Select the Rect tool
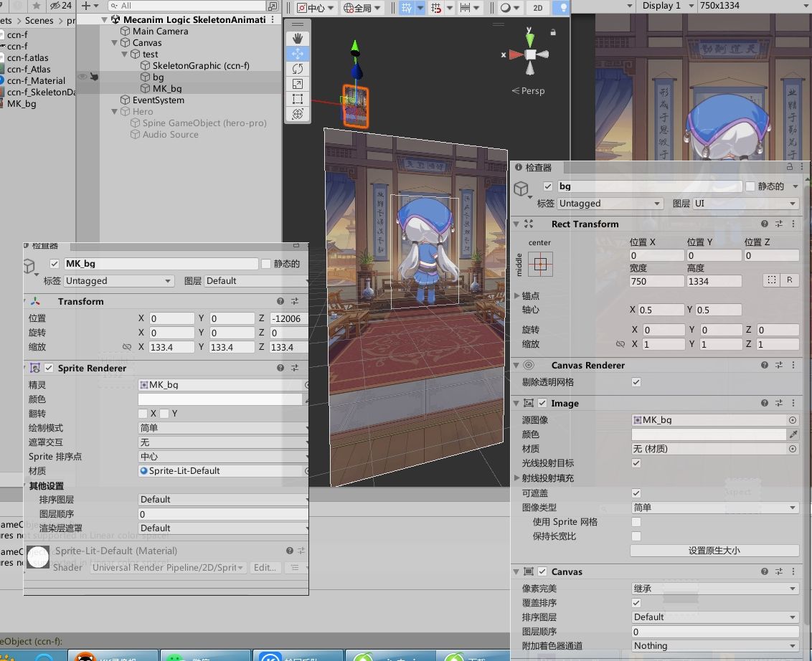 coord(297,99)
